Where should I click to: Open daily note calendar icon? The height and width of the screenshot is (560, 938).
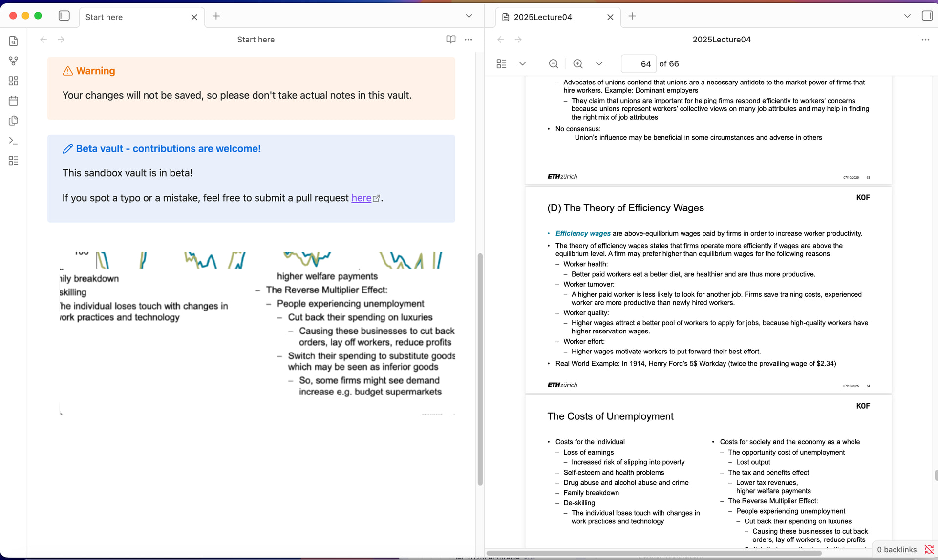[13, 101]
